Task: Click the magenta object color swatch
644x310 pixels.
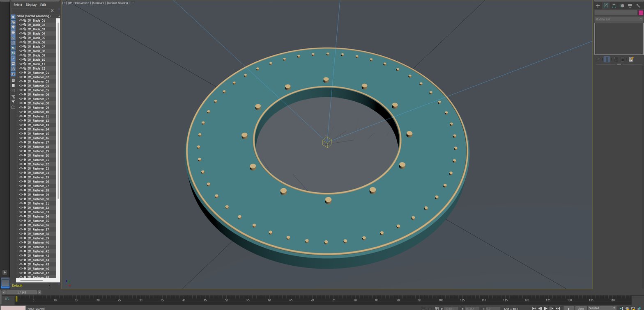Action: coord(641,13)
